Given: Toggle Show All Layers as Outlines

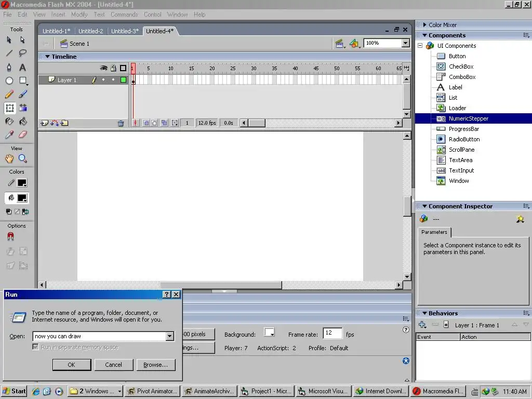Looking at the screenshot, I should click(x=123, y=68).
